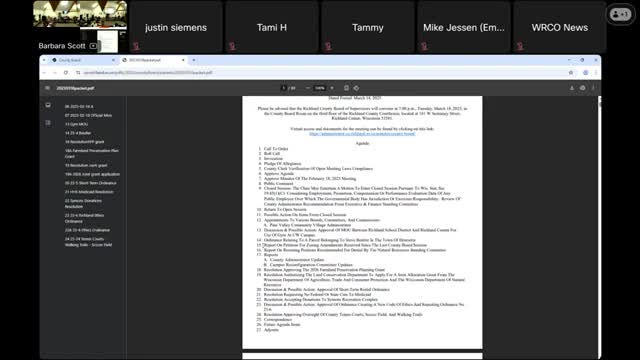Download the PDF with the download icon
The height and width of the screenshot is (360, 640).
[572, 88]
